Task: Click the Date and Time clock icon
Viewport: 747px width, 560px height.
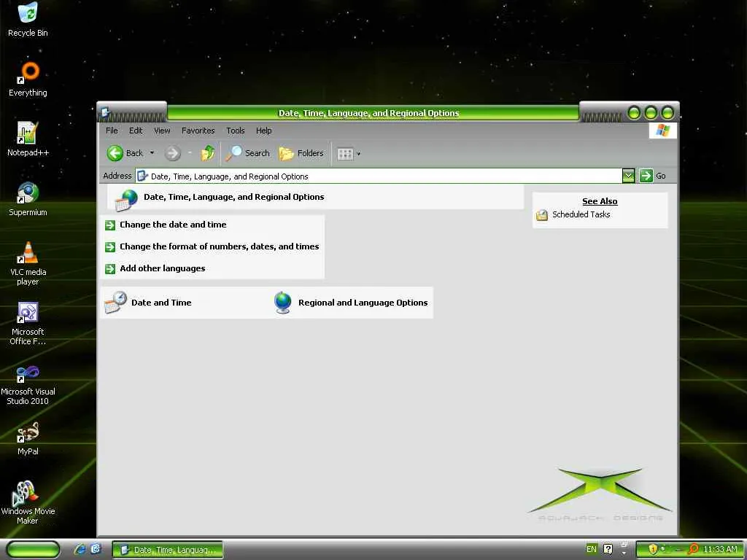Action: pyautogui.click(x=115, y=303)
